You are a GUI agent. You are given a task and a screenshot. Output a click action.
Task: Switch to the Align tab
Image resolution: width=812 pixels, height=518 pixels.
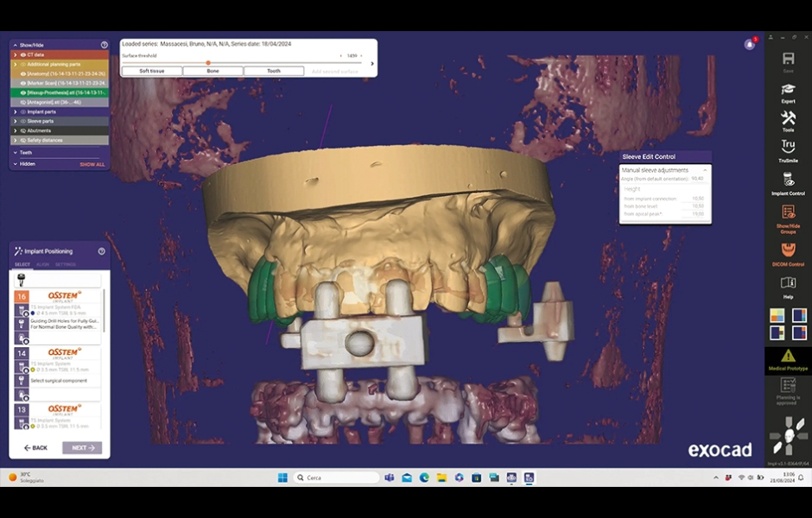42,264
